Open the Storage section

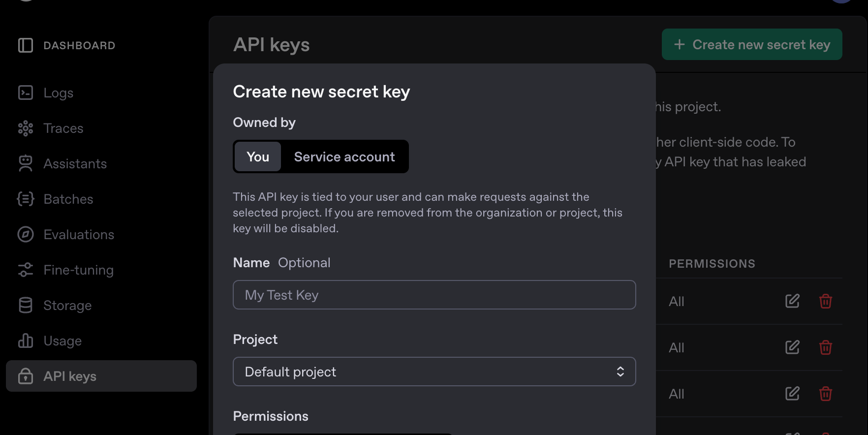[67, 305]
